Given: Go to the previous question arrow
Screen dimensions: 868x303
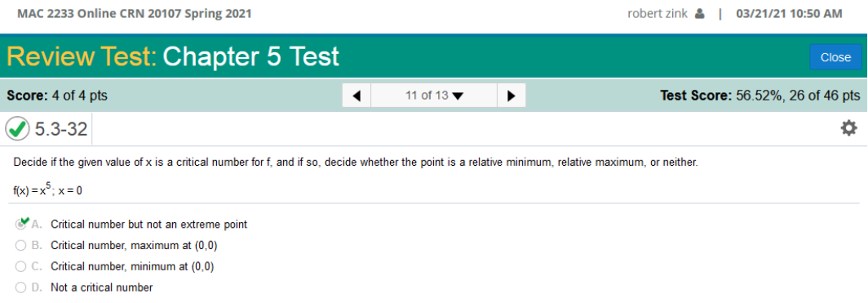Looking at the screenshot, I should click(x=357, y=96).
